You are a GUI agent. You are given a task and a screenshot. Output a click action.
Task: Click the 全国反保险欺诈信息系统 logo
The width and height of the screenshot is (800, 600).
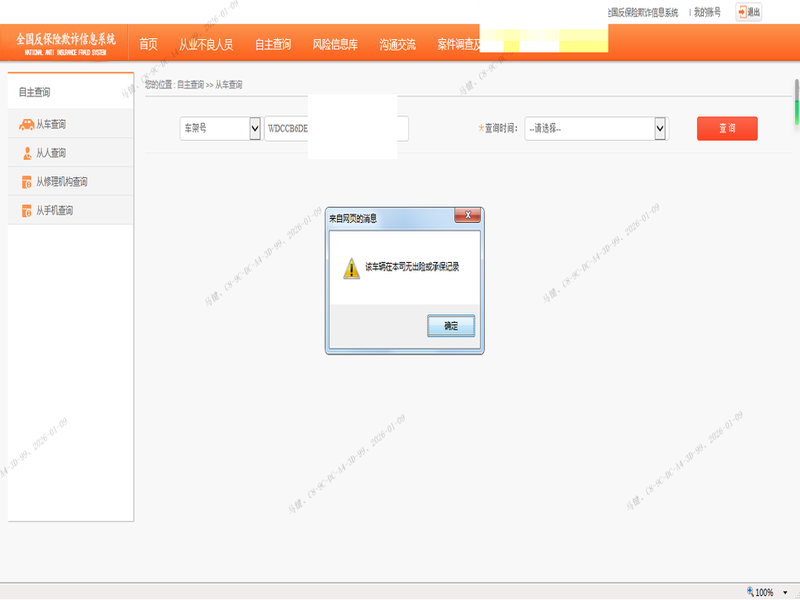(x=65, y=42)
